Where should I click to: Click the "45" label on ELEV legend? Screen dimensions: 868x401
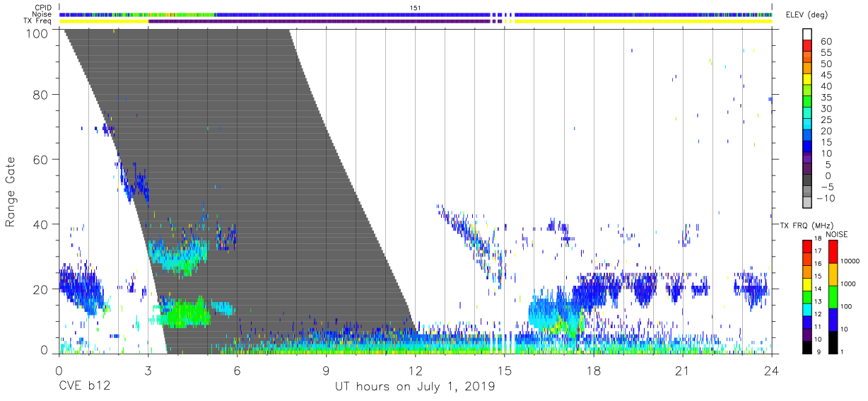pos(828,75)
